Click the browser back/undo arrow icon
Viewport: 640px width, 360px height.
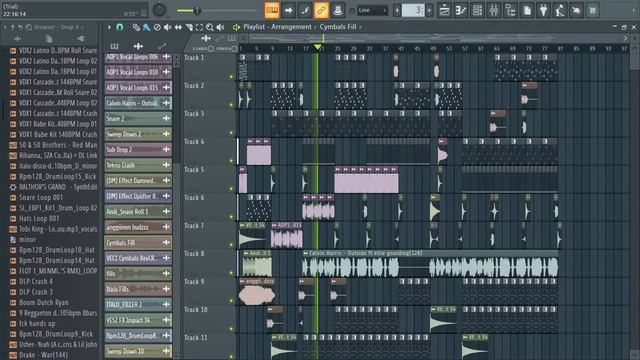(20, 27)
